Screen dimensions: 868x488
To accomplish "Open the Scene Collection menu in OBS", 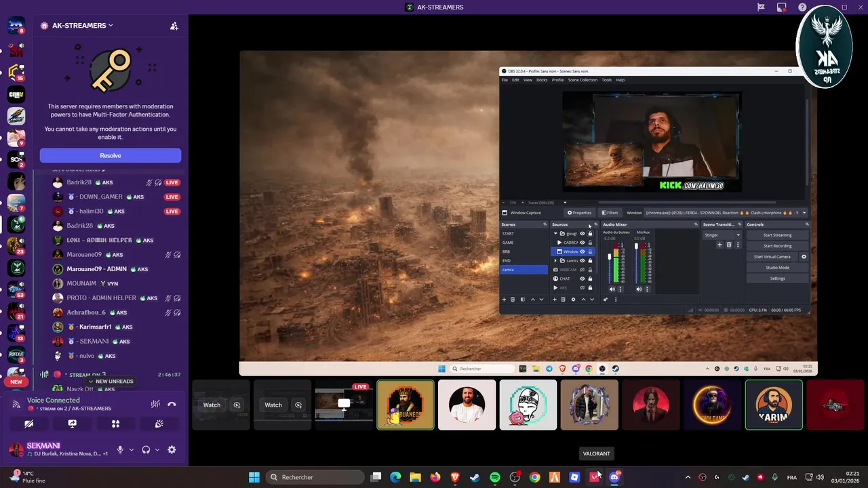I will pyautogui.click(x=583, y=80).
